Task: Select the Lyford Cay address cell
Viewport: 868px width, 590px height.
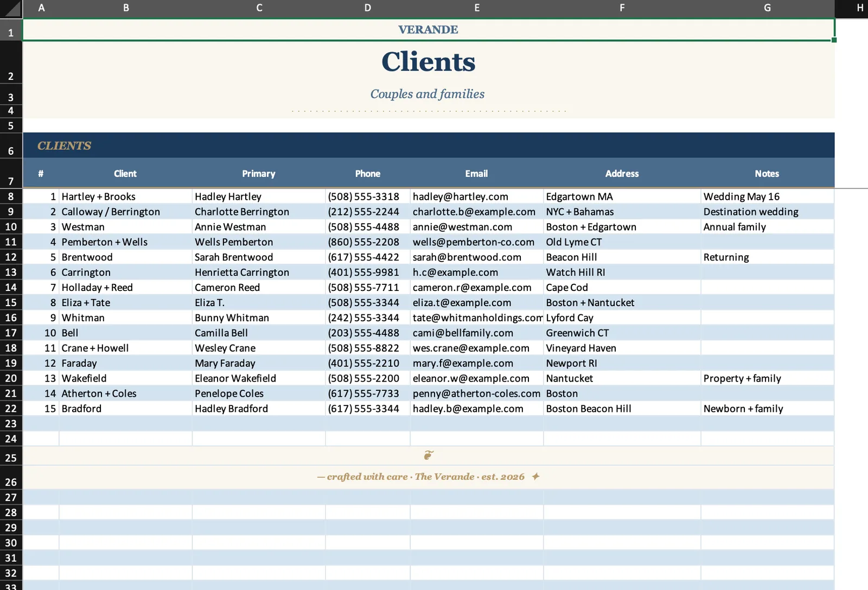Action: coord(622,318)
